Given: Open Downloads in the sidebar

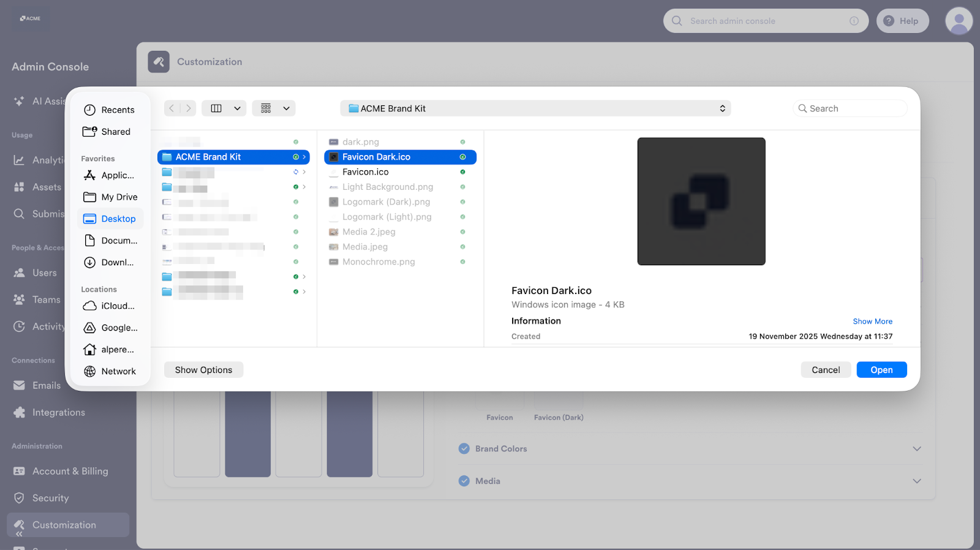Looking at the screenshot, I should 110,262.
